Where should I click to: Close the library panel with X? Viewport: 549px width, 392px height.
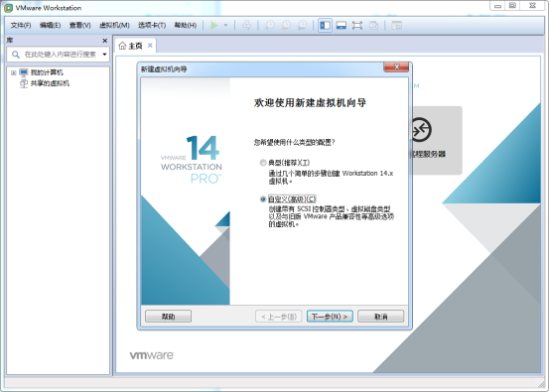point(104,41)
